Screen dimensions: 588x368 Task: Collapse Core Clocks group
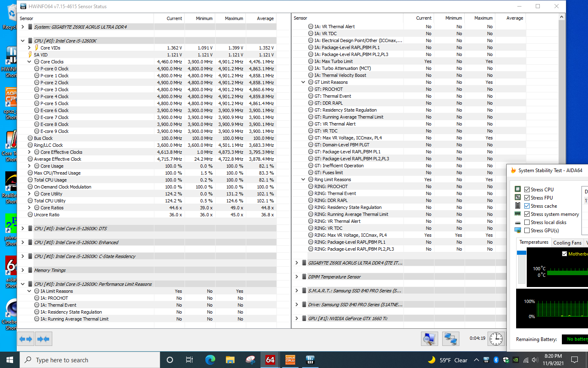pyautogui.click(x=29, y=62)
